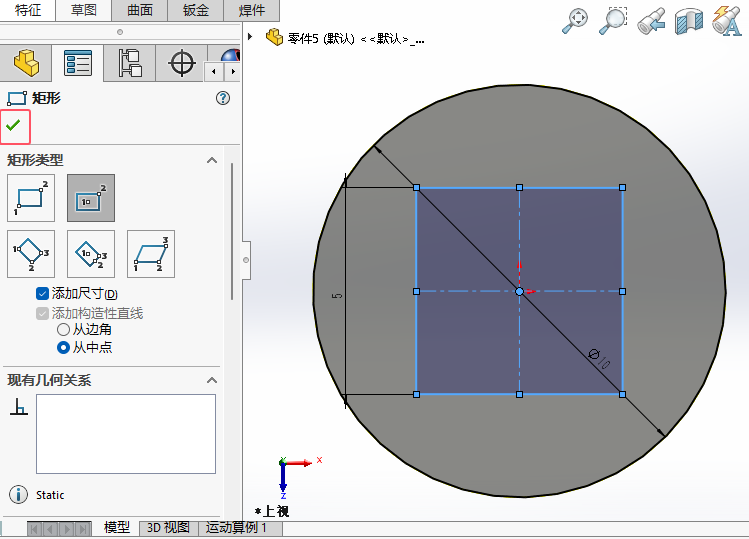Viewport: 749px width, 539px height.
Task: Open the 钣金 ribbon tab
Action: coord(196,10)
